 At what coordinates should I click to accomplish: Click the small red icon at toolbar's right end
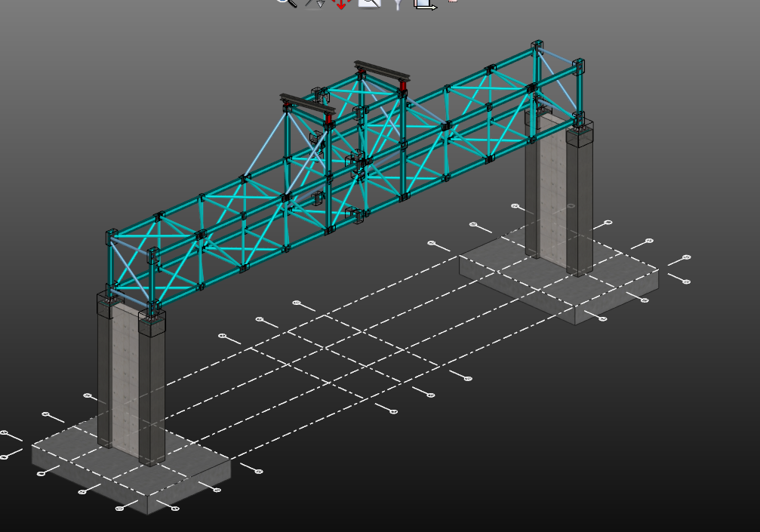coord(453,2)
